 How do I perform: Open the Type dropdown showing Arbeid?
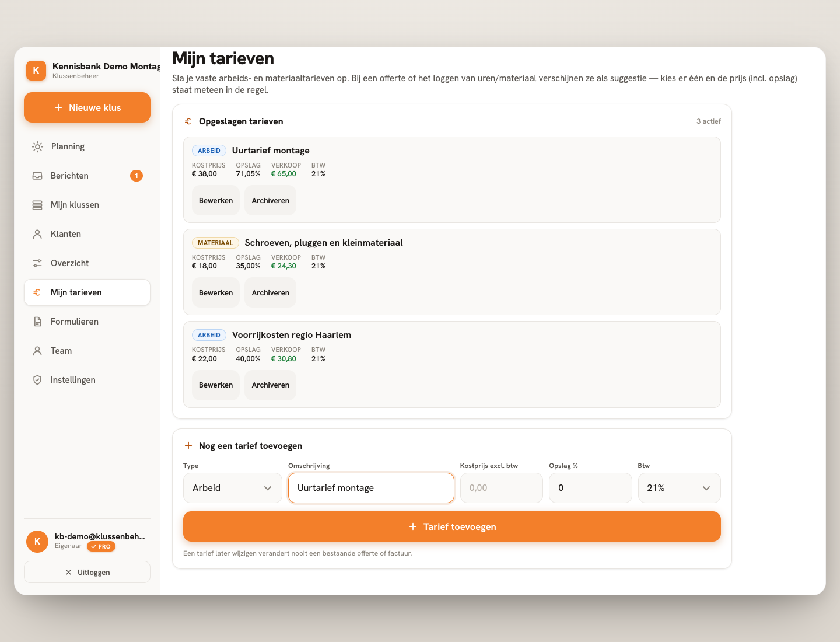pos(233,488)
